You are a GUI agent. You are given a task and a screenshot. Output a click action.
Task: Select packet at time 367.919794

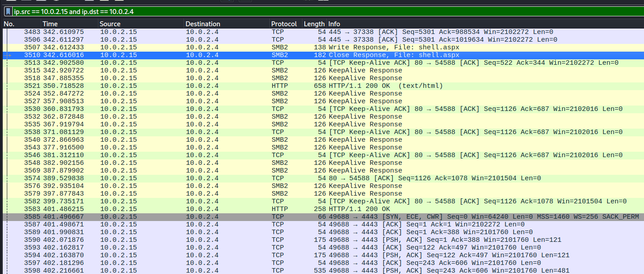tap(323, 125)
